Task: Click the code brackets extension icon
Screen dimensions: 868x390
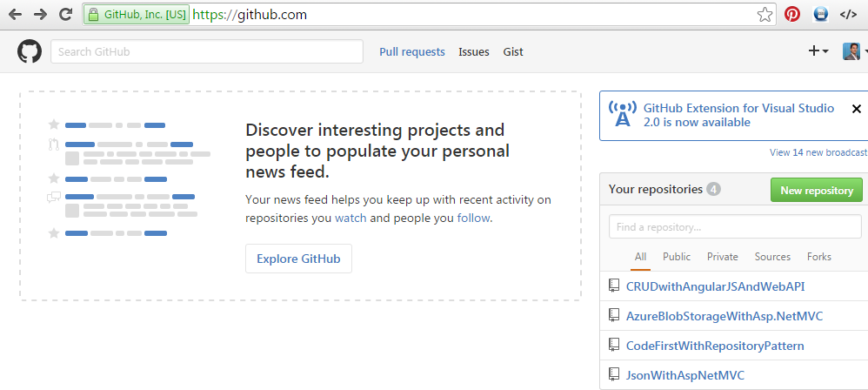Action: [848, 15]
